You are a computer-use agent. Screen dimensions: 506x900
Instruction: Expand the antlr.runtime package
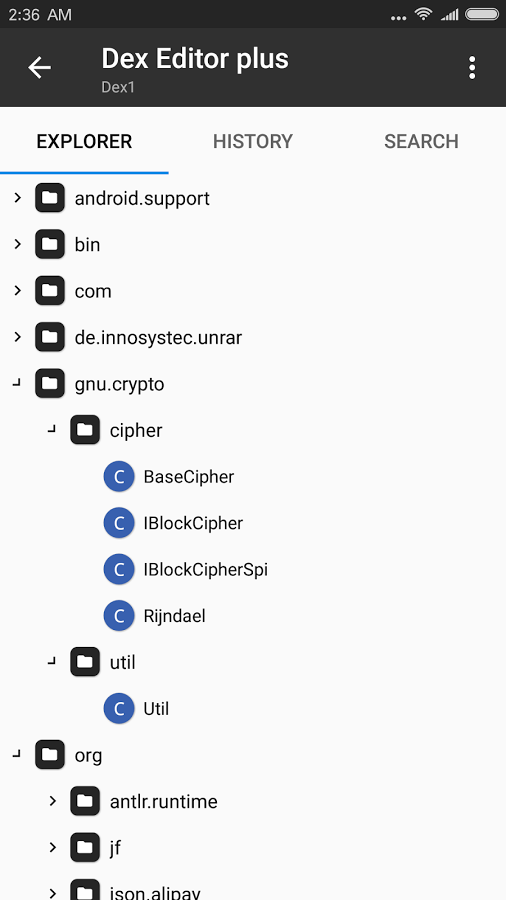pos(53,801)
